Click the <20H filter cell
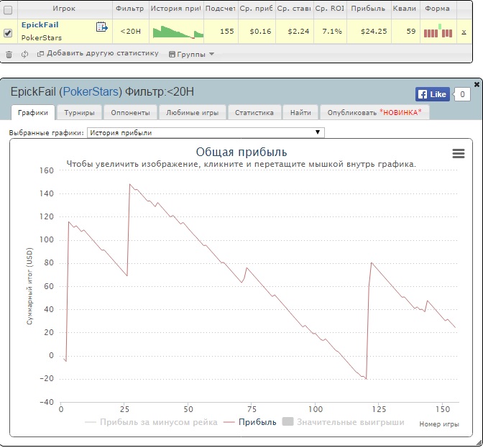 point(130,32)
